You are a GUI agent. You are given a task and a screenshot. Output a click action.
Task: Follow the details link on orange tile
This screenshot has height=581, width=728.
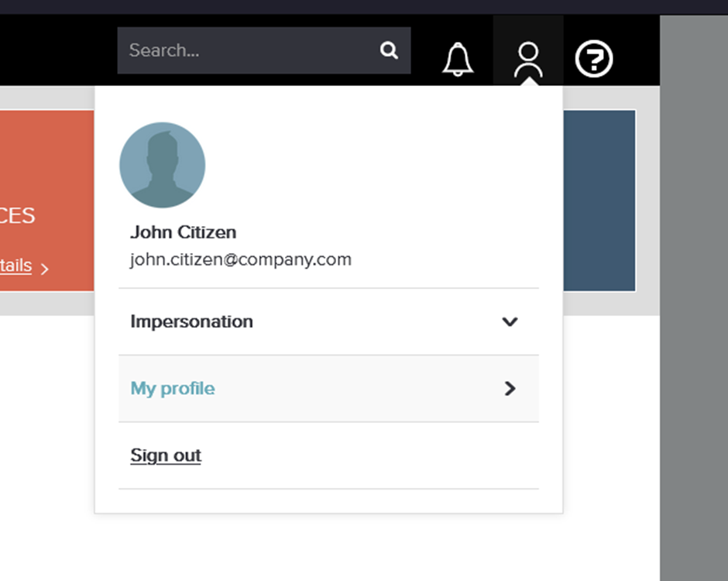15,266
